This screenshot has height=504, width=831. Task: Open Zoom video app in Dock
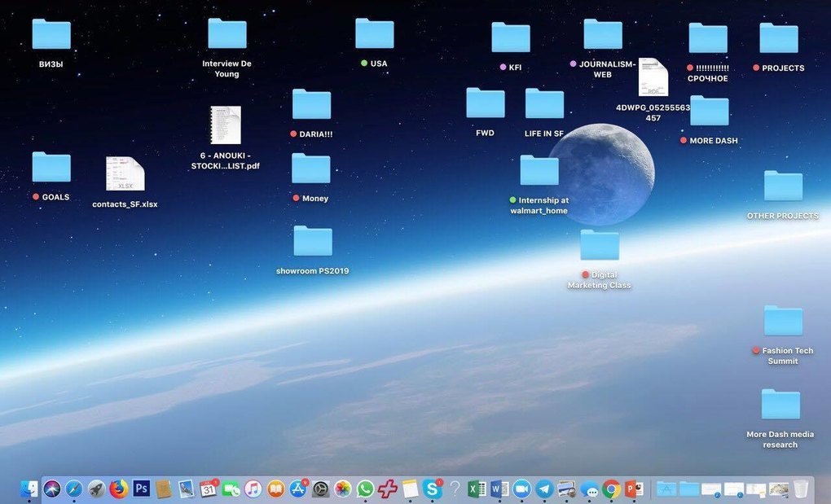[521, 489]
